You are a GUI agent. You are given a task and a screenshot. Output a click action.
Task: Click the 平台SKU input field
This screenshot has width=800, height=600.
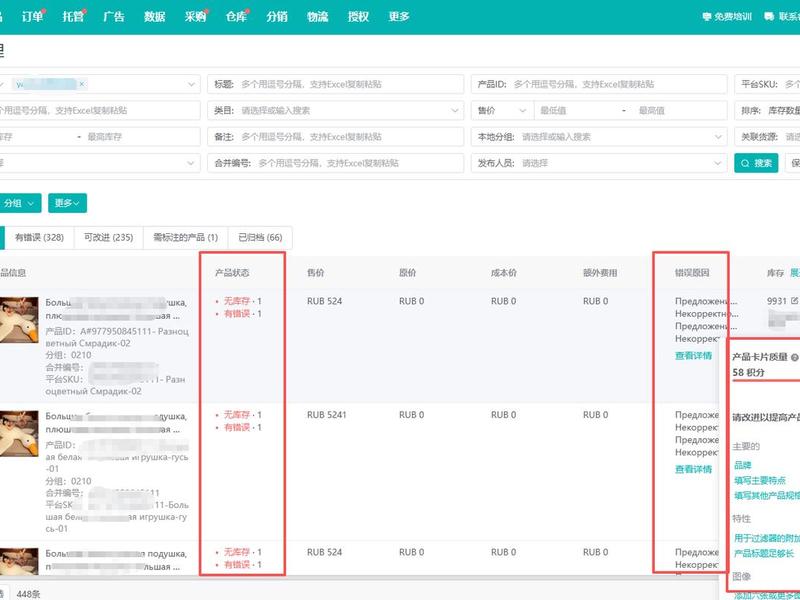767,84
